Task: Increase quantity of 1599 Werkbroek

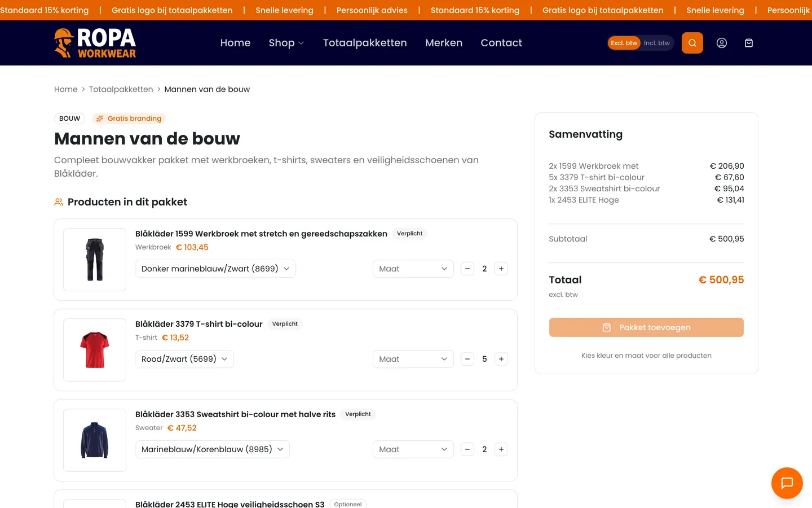Action: pyautogui.click(x=501, y=269)
